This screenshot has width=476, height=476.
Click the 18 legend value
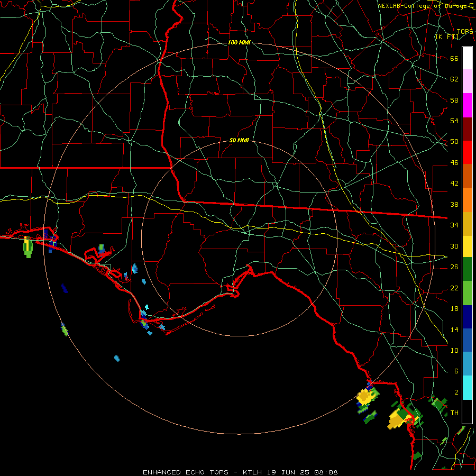454,309
